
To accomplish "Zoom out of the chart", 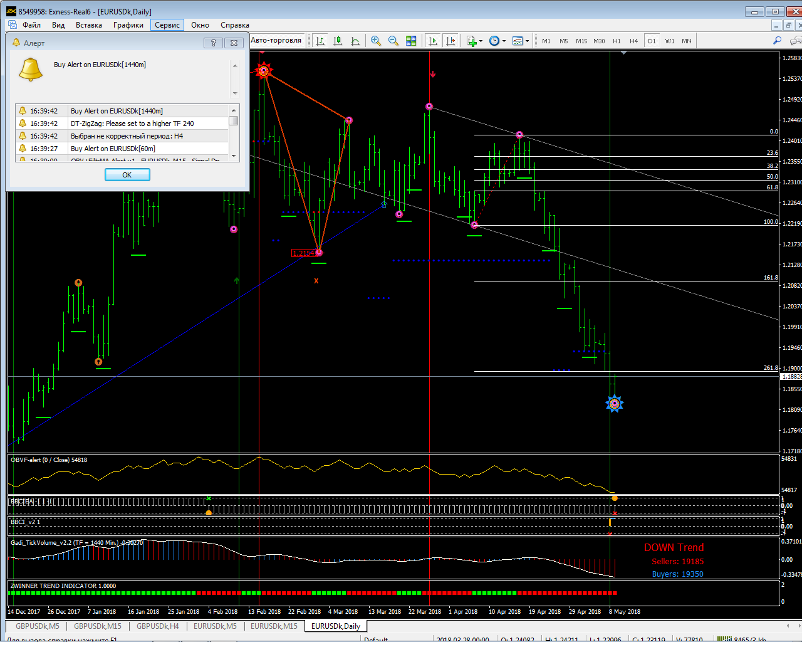I will pos(393,41).
